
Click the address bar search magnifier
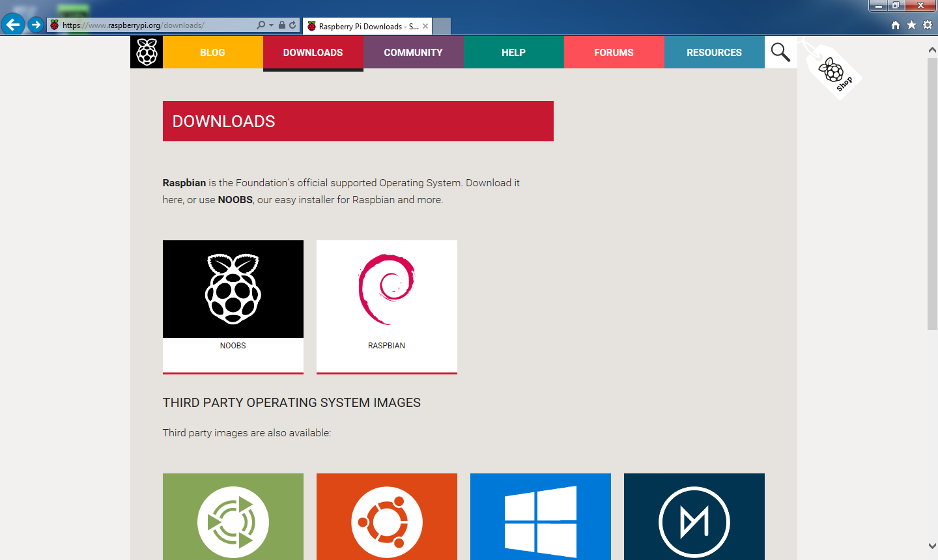click(x=261, y=25)
